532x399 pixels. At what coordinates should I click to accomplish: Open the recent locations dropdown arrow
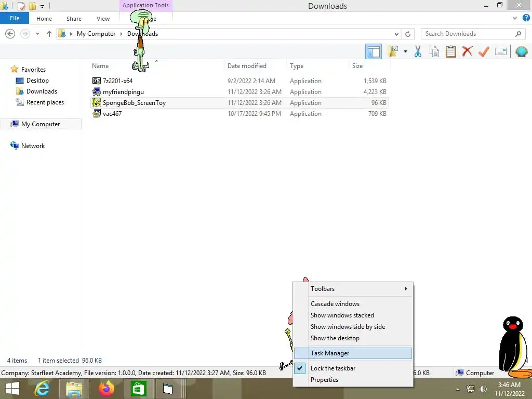tap(37, 34)
